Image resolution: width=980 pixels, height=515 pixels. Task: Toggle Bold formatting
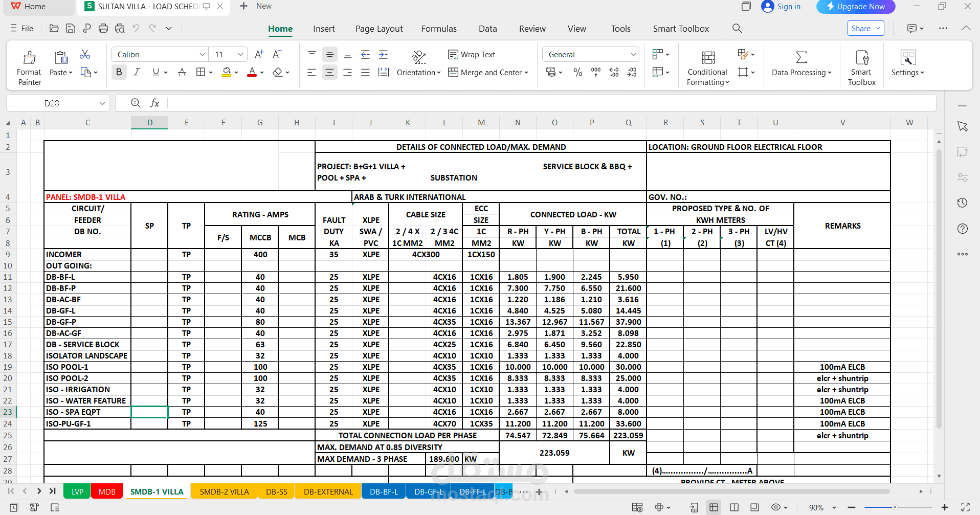[119, 72]
